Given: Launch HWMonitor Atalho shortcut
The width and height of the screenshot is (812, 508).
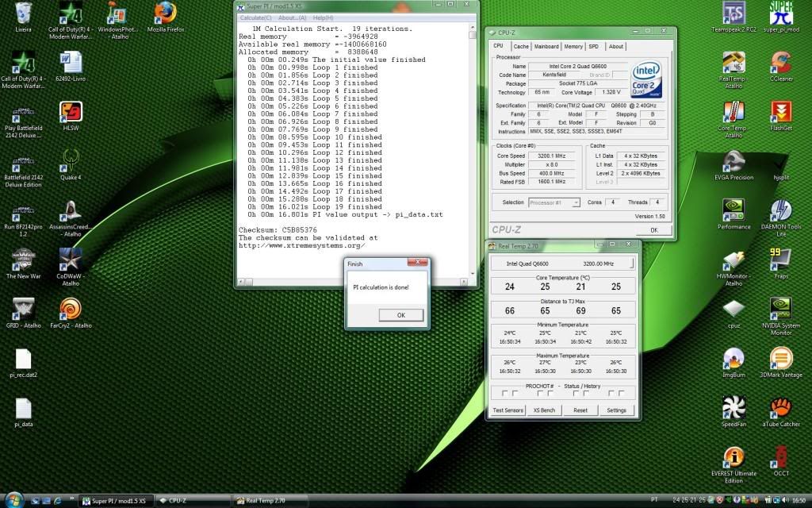Looking at the screenshot, I should pos(733,261).
